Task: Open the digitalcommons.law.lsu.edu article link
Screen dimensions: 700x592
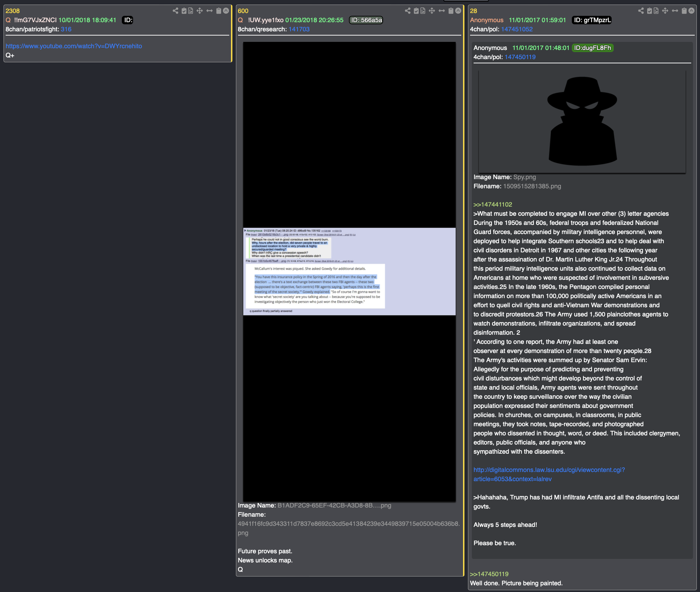Action: [549, 474]
